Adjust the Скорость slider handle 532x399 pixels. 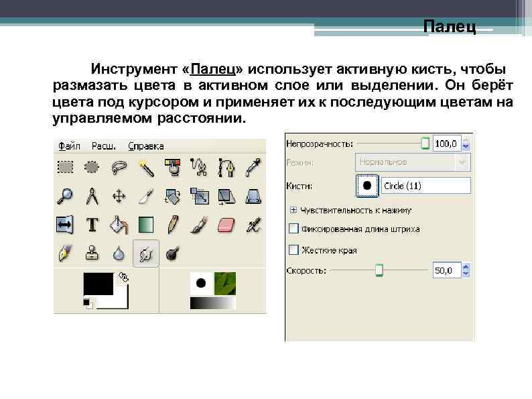[379, 270]
